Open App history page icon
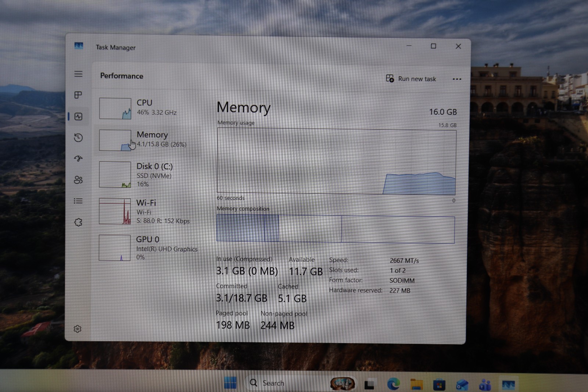This screenshot has width=588, height=392. [x=78, y=138]
